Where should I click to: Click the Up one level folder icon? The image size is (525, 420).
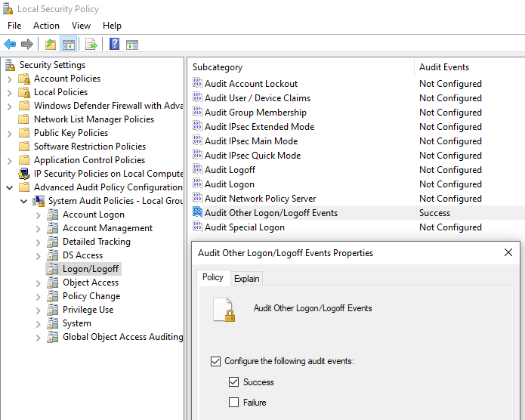coord(50,45)
